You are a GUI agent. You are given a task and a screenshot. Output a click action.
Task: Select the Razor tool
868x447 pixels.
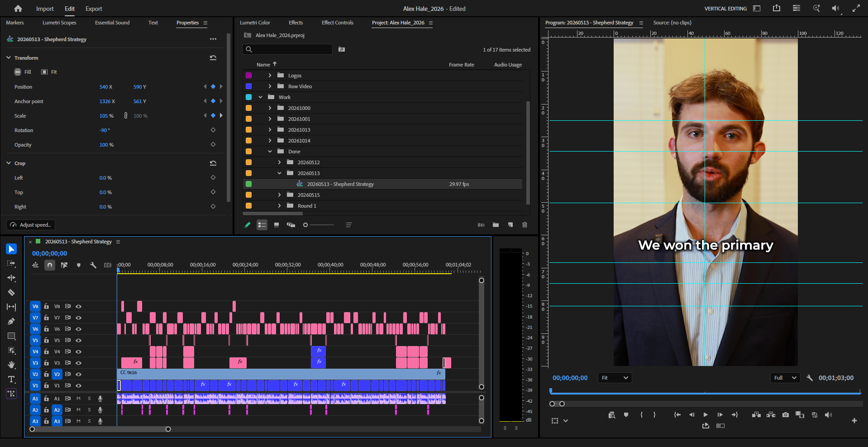(11, 292)
